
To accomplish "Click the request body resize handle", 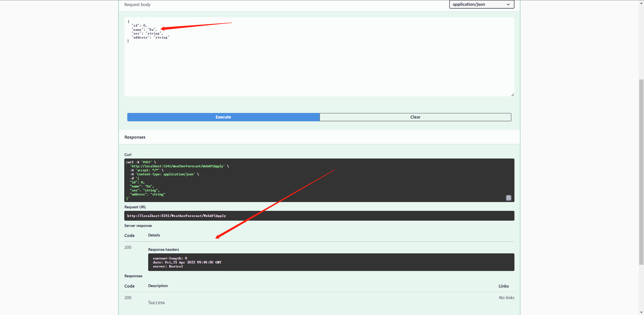I will (x=512, y=95).
